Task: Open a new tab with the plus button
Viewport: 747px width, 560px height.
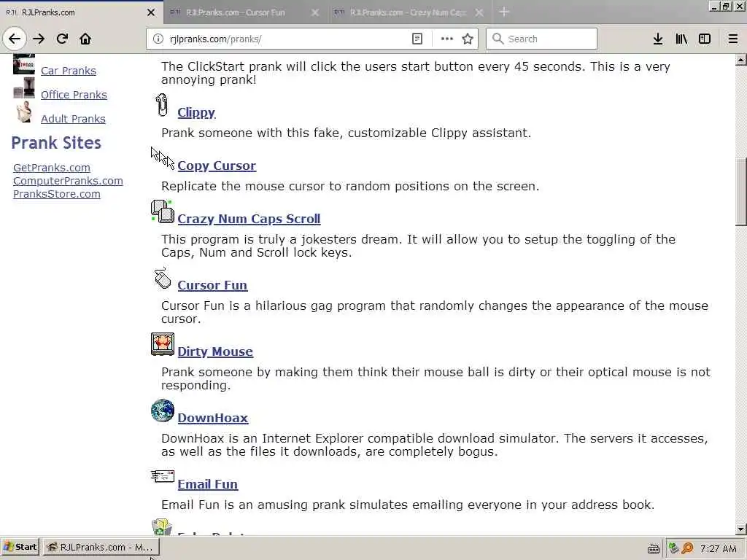Action: pos(504,12)
